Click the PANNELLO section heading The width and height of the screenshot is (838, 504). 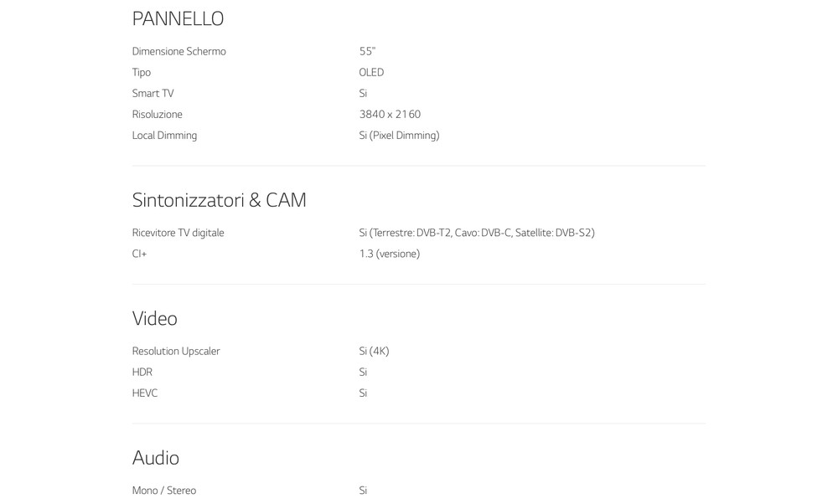click(x=178, y=18)
